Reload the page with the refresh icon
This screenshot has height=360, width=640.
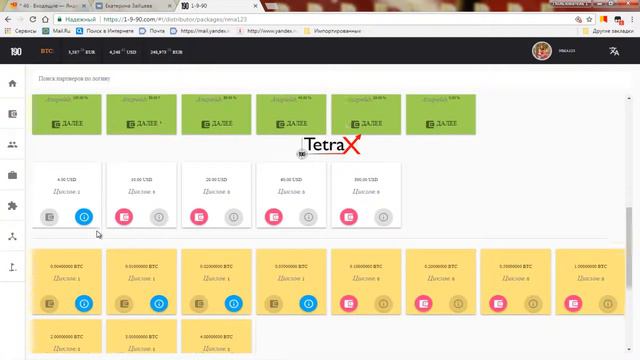[x=33, y=19]
